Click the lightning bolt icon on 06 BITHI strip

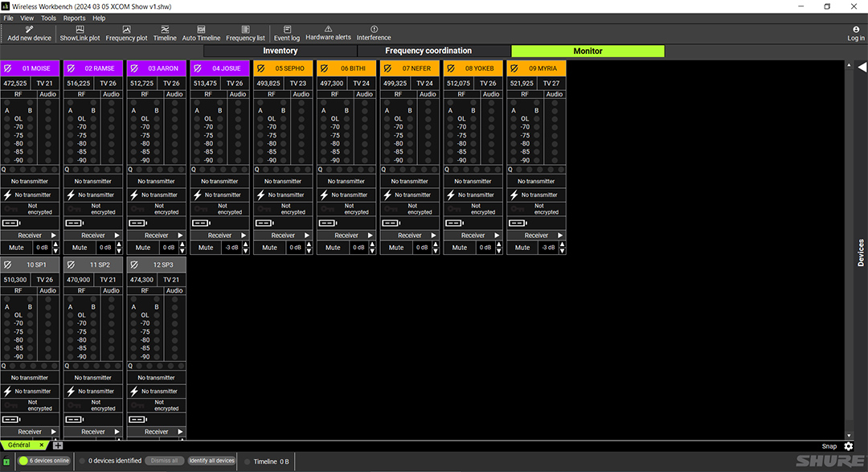pos(324,195)
